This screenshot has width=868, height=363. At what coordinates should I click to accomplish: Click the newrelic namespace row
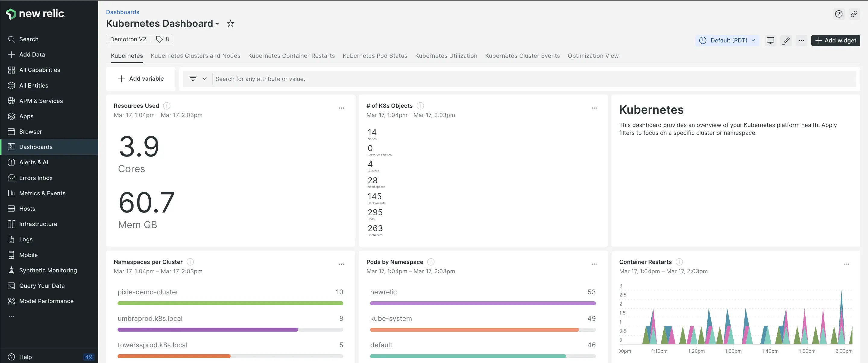[483, 296]
